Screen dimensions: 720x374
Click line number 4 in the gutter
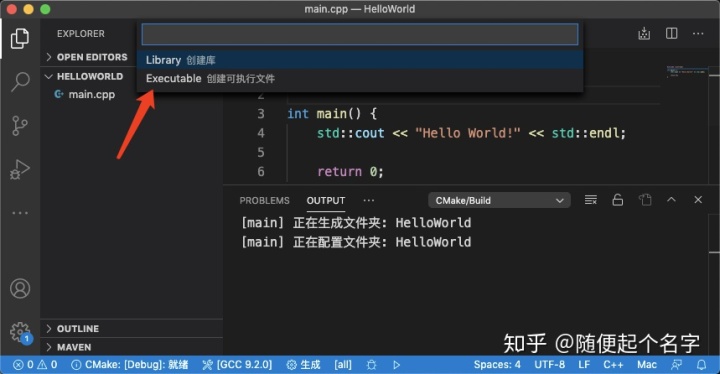[261, 133]
